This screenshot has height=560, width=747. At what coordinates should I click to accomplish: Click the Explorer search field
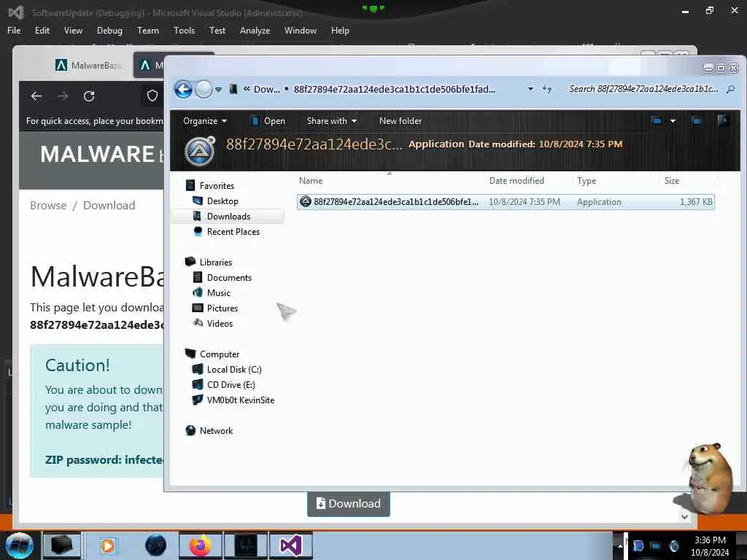click(x=643, y=89)
